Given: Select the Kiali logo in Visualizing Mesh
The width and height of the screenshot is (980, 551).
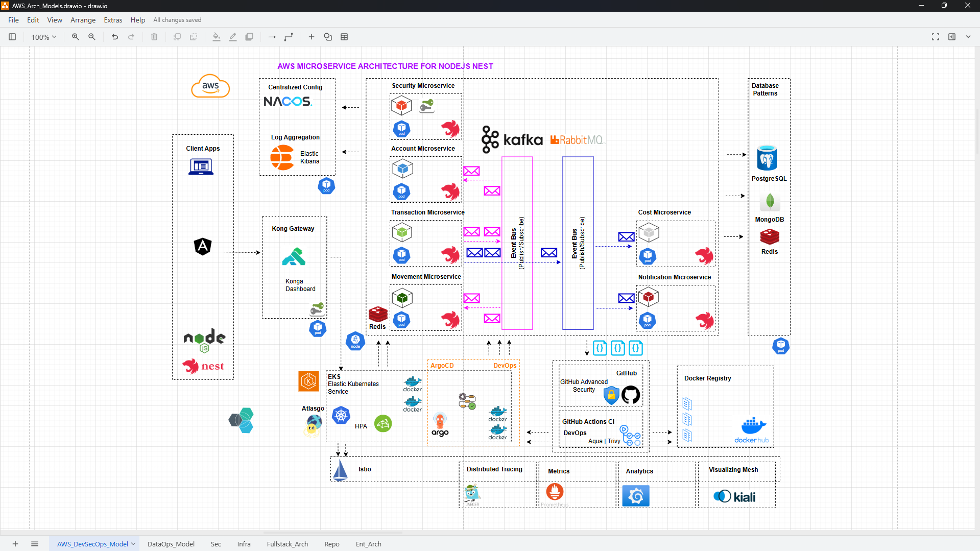Looking at the screenshot, I should tap(734, 496).
